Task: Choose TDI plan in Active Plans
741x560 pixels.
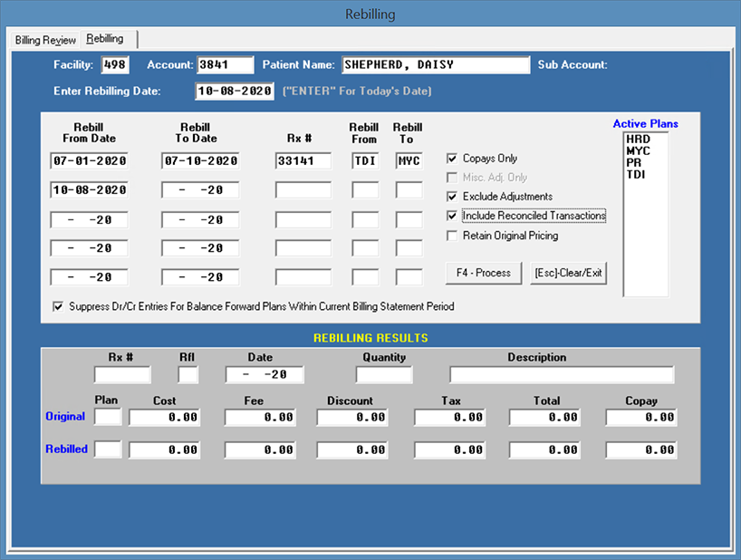Action: pyautogui.click(x=636, y=172)
